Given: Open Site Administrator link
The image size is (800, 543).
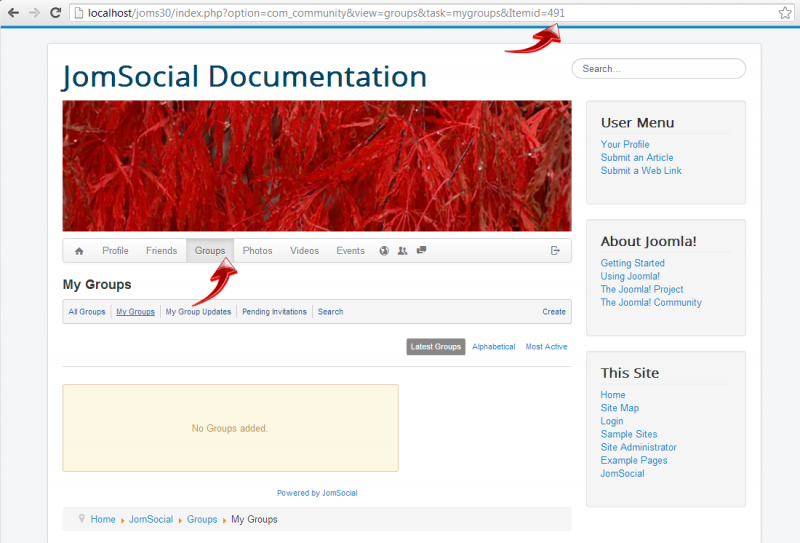Looking at the screenshot, I should pyautogui.click(x=638, y=447).
